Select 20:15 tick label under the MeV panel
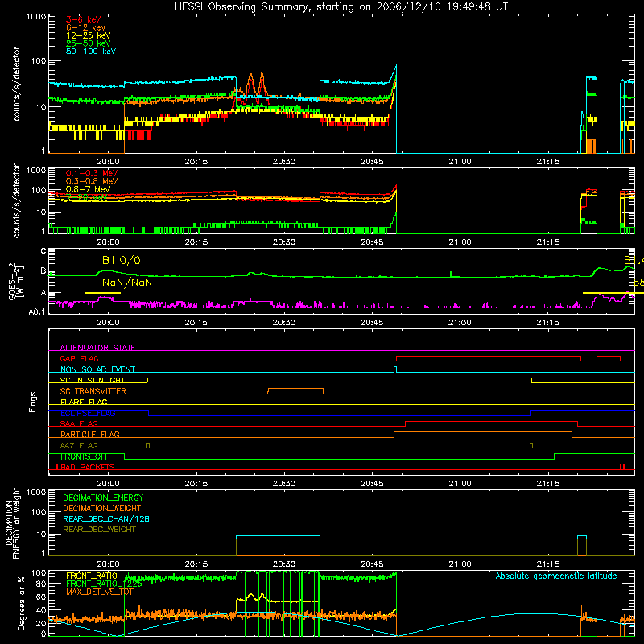The image size is (644, 644). (196, 242)
